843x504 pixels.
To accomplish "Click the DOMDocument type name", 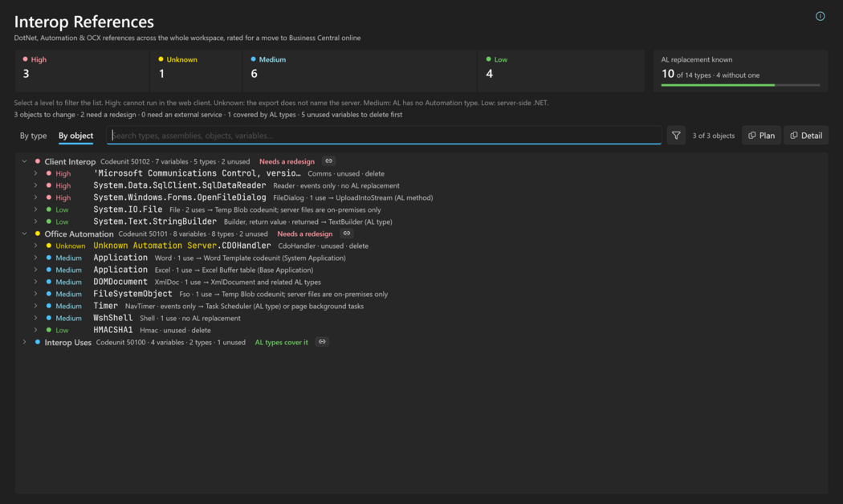I will pyautogui.click(x=120, y=282).
